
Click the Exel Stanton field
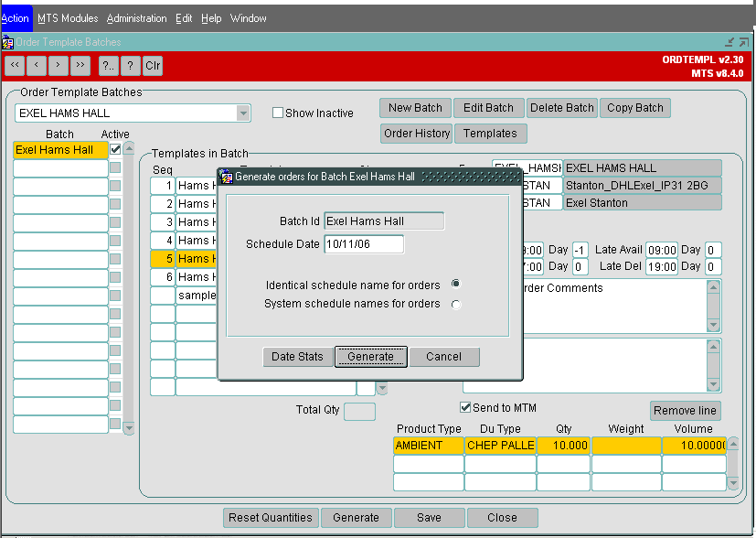coord(643,203)
